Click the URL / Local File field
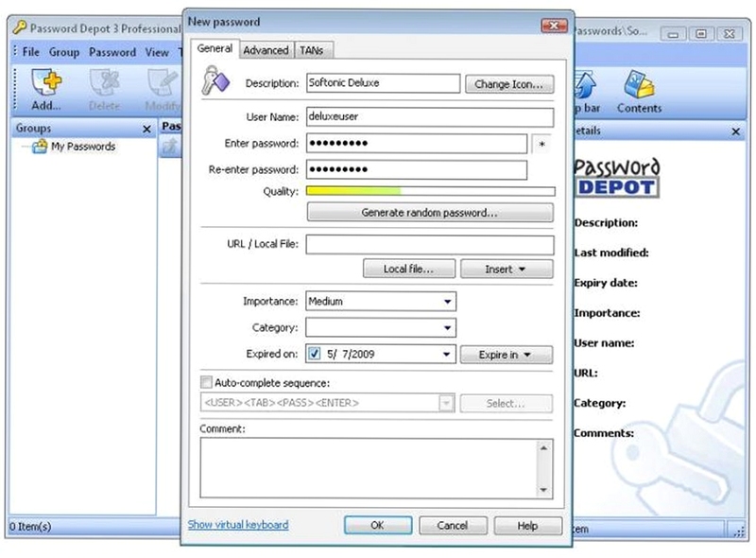The height and width of the screenshot is (558, 756). tap(430, 245)
